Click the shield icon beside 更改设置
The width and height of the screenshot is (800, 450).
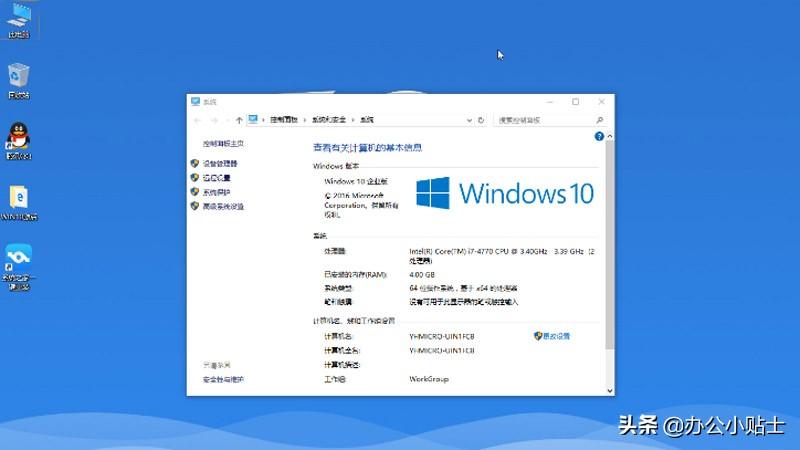[538, 336]
